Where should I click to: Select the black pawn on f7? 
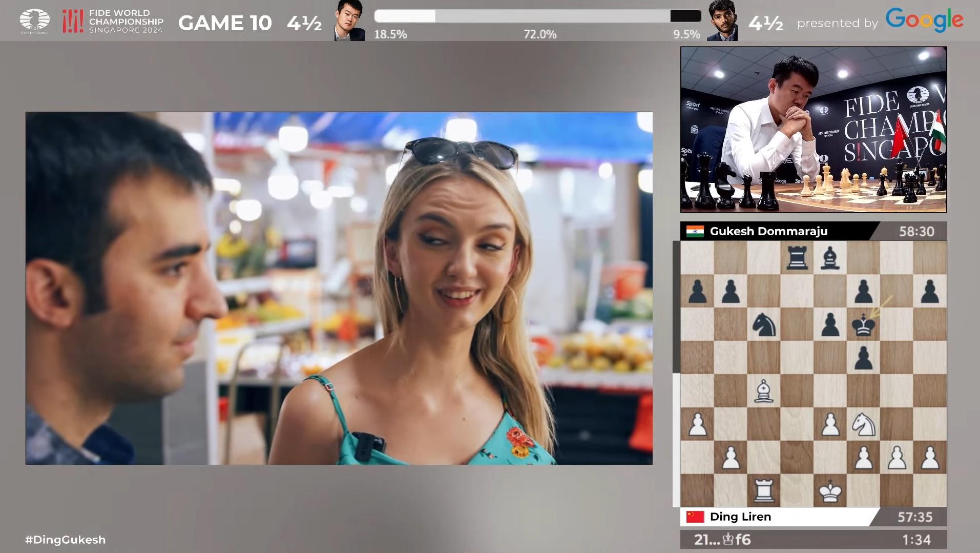(x=863, y=292)
